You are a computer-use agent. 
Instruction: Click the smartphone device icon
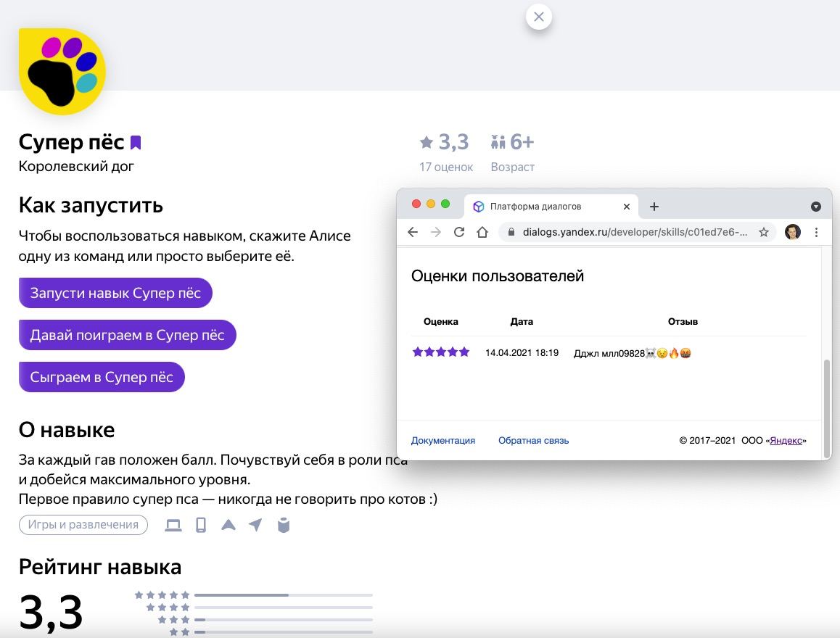(x=201, y=525)
